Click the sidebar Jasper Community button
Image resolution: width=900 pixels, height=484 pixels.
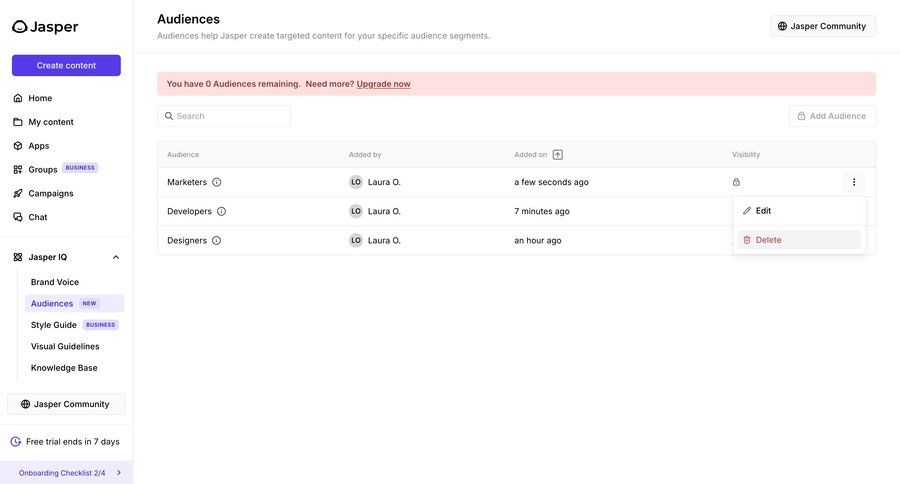[66, 404]
